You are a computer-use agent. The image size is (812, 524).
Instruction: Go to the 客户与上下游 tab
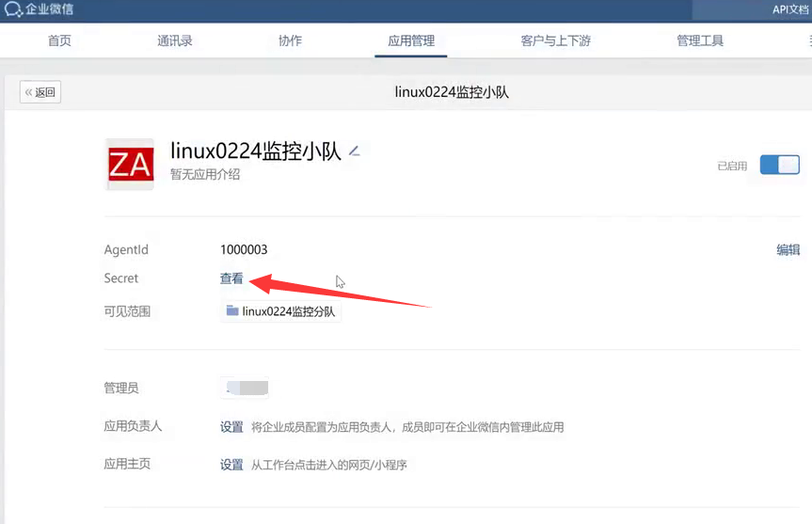pyautogui.click(x=556, y=40)
